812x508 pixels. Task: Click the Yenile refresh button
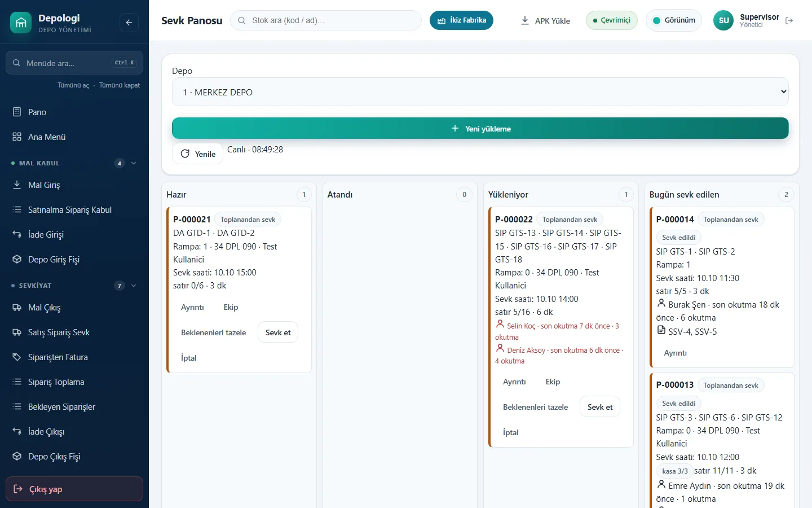(x=198, y=154)
